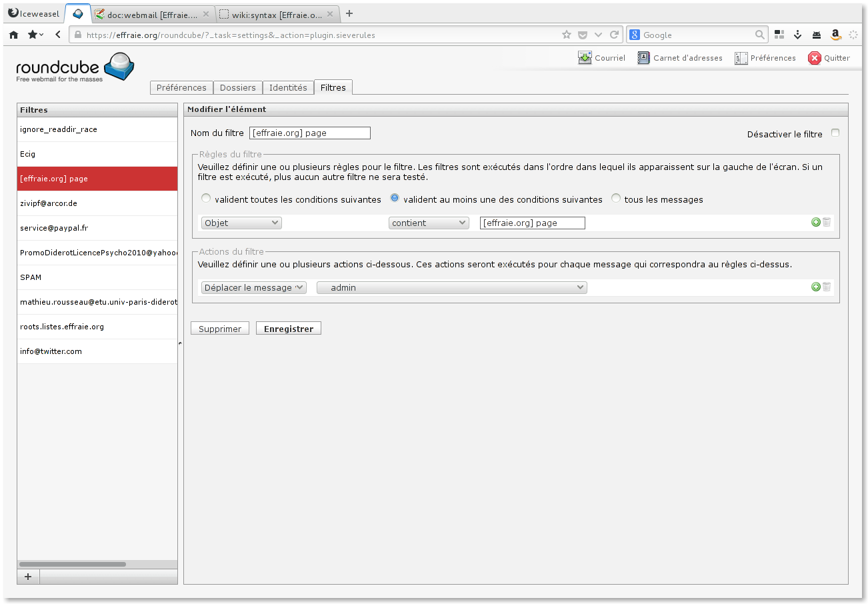The height and width of the screenshot is (604, 868).
Task: Switch to the Identités tab
Action: pyautogui.click(x=288, y=88)
